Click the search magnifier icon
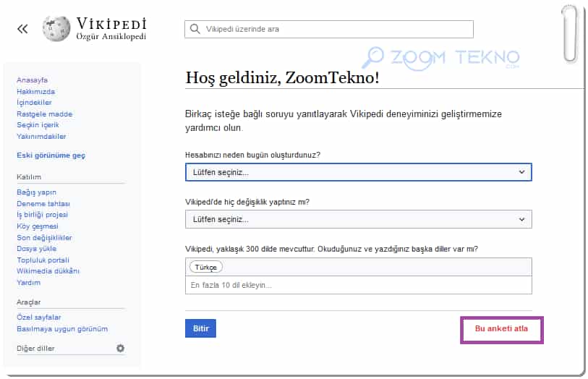The image size is (588, 379). (x=195, y=29)
